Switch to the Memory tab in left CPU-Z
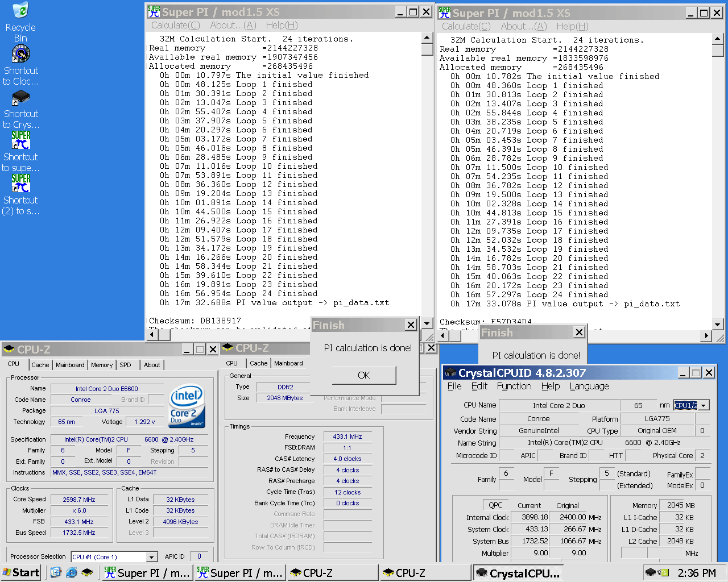The image size is (728, 582). 102,365
